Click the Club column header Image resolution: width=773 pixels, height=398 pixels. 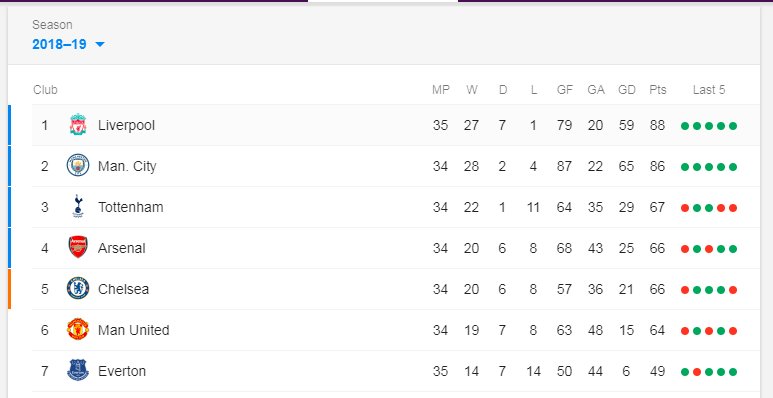pos(45,90)
